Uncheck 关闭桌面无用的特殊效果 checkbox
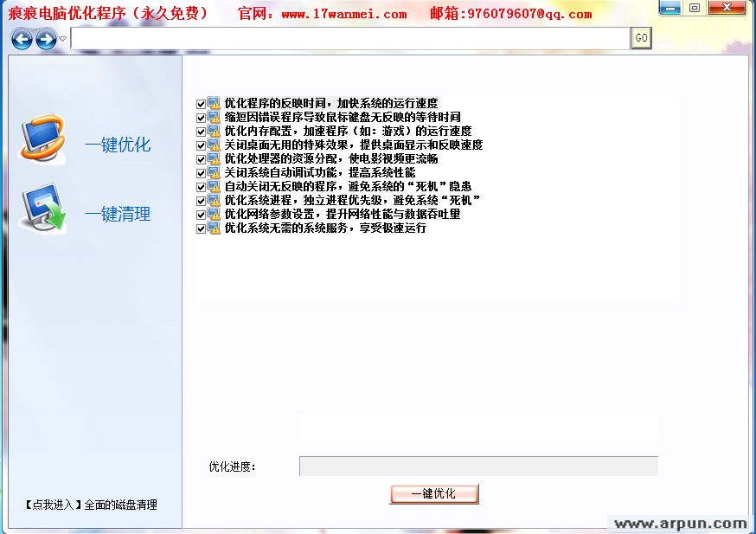 click(x=201, y=145)
